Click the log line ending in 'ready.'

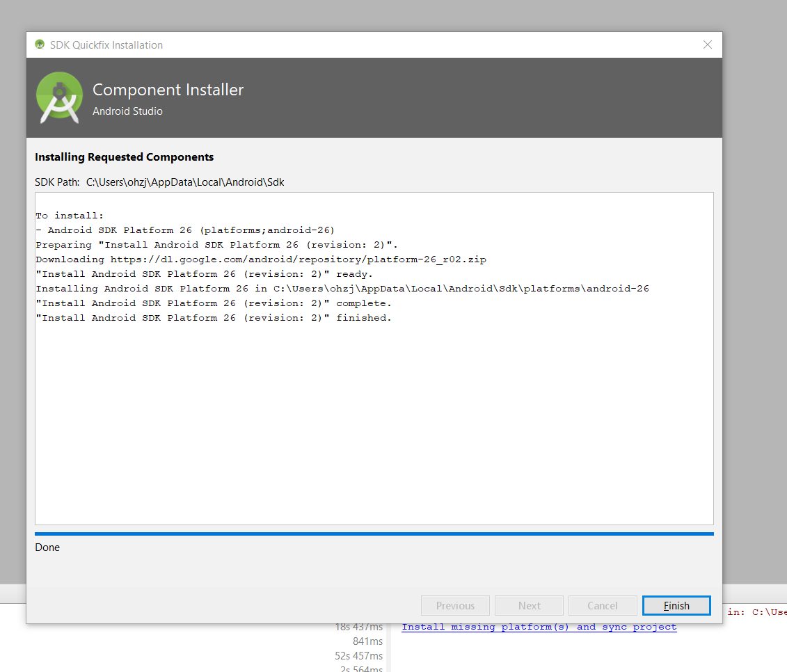click(x=204, y=274)
